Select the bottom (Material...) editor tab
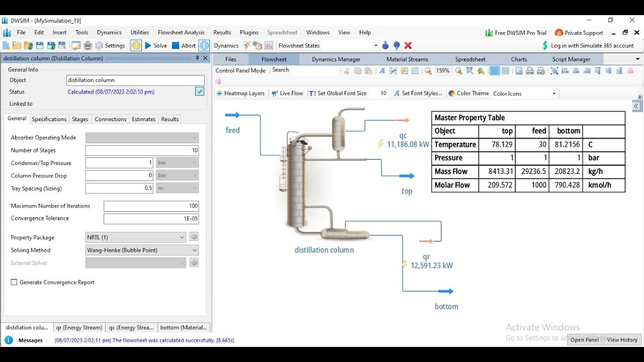The image size is (644, 362). (x=183, y=327)
